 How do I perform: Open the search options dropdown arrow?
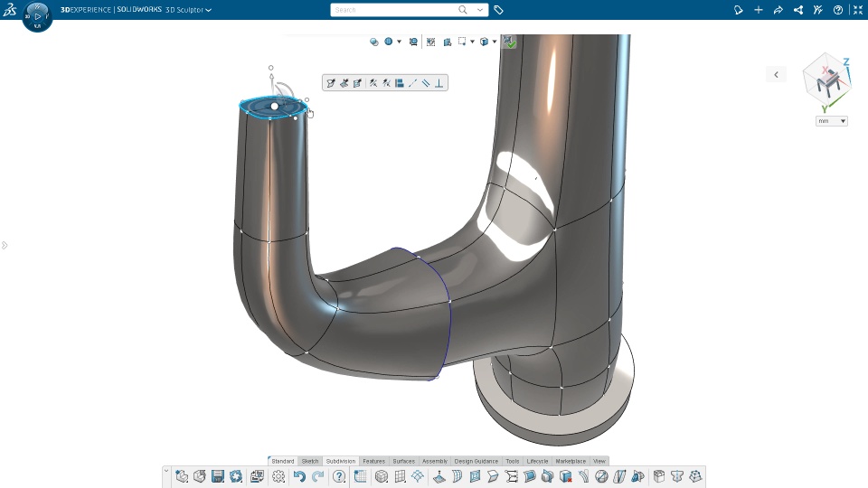pyautogui.click(x=480, y=10)
